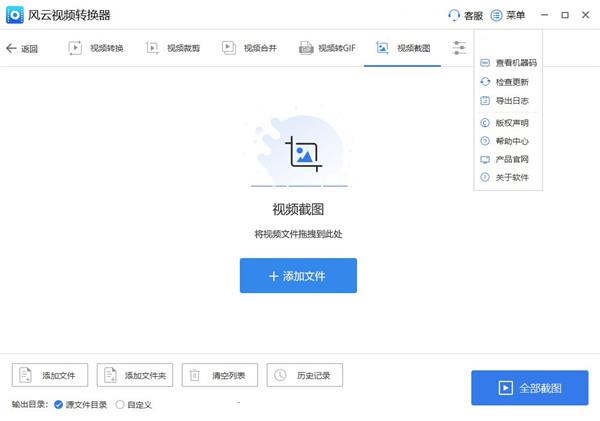Click the central crop image illustration
The height and width of the screenshot is (421, 600).
[x=304, y=154]
